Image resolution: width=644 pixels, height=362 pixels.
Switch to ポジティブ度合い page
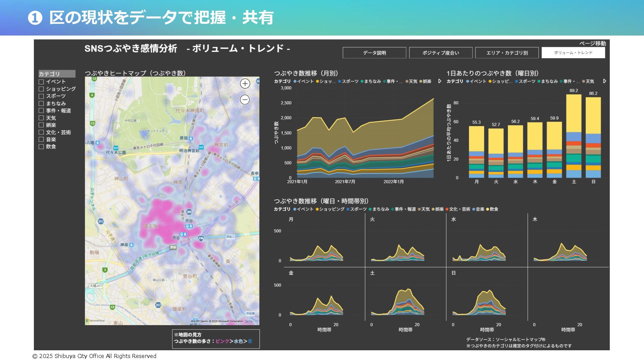440,53
